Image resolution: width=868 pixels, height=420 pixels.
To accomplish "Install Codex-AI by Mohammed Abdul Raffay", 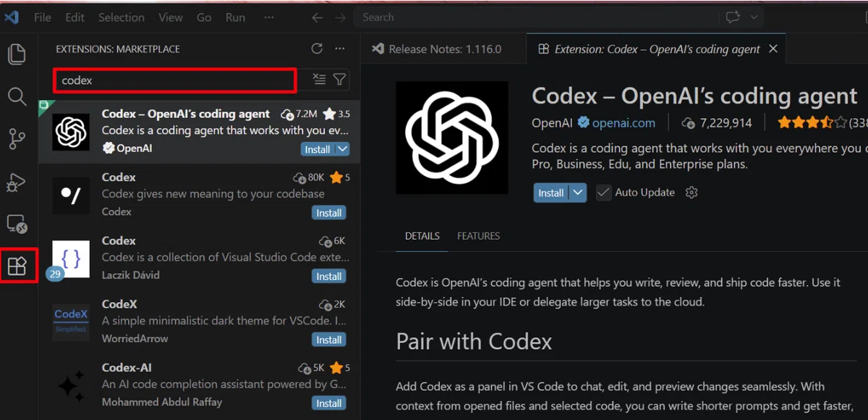I will [x=329, y=403].
